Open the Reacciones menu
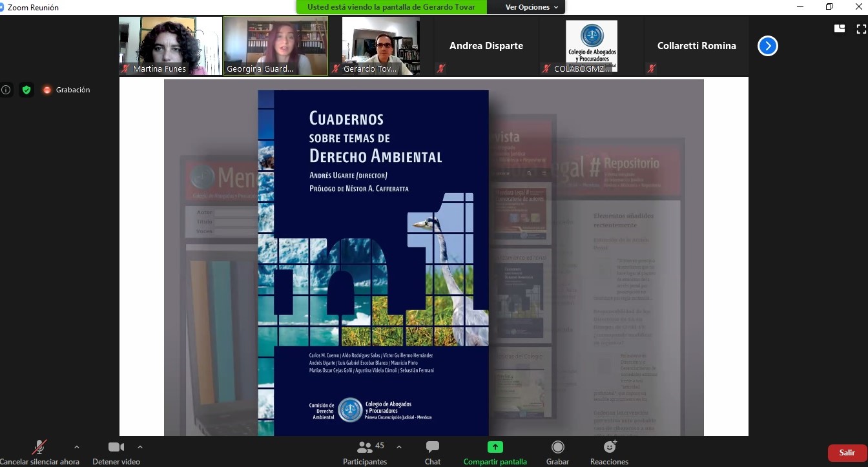Viewport: 868px width, 467px height. (609, 447)
